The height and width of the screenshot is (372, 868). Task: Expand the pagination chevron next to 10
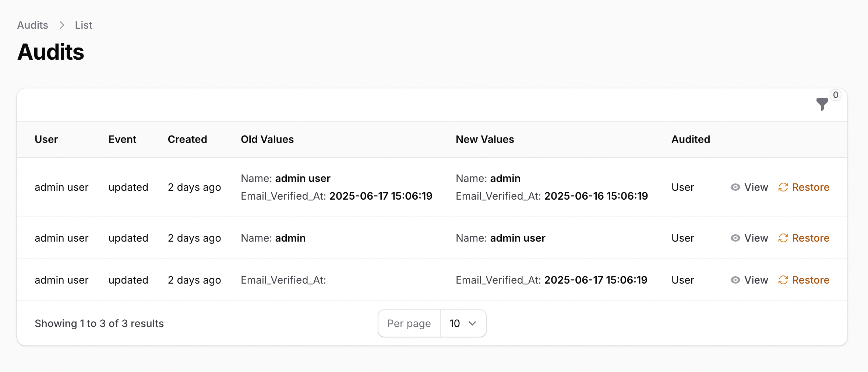472,323
